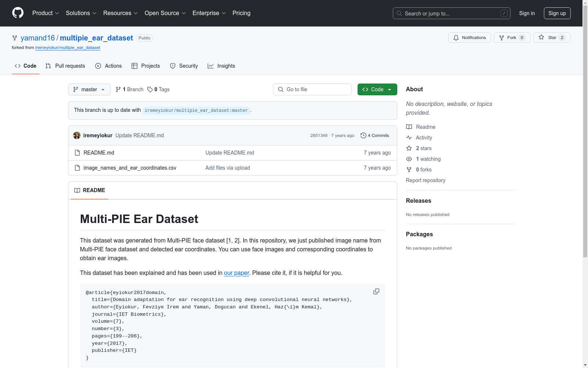Switch to the Pull requests tab
Image resolution: width=588 pixels, height=368 pixels.
pyautogui.click(x=65, y=66)
